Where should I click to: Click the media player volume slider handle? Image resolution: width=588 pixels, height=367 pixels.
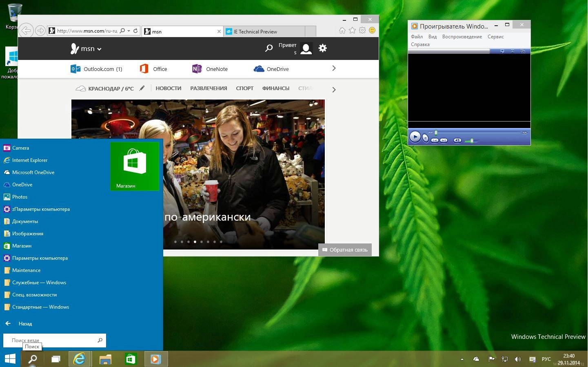coord(472,141)
